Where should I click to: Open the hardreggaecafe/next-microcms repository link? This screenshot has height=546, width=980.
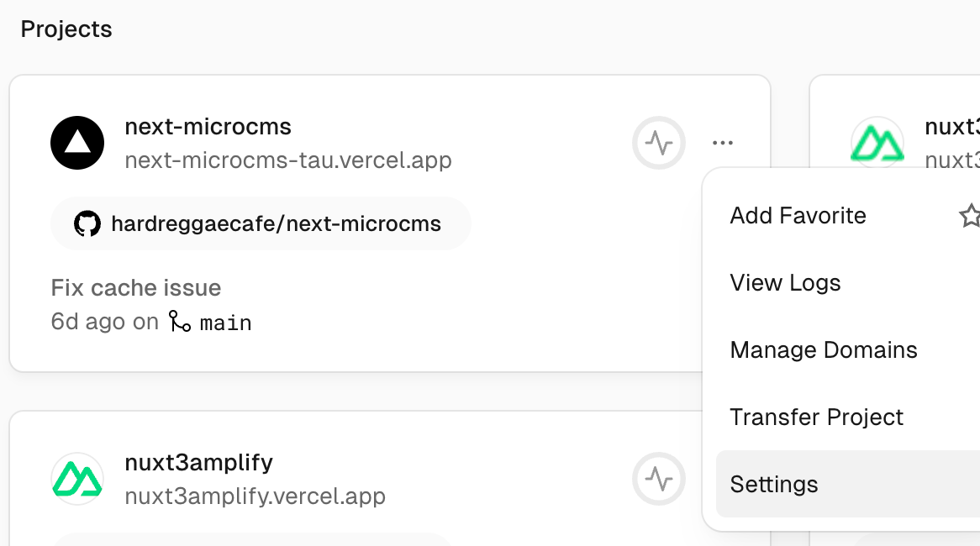276,224
